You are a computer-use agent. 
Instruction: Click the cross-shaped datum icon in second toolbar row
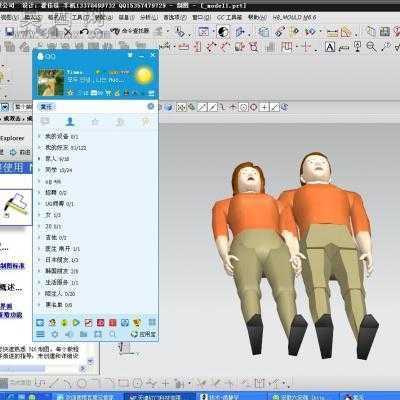(x=306, y=47)
